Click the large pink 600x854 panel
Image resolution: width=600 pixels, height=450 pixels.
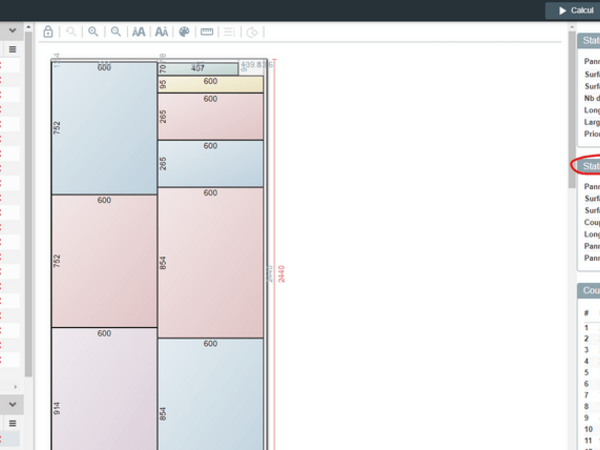click(x=210, y=262)
